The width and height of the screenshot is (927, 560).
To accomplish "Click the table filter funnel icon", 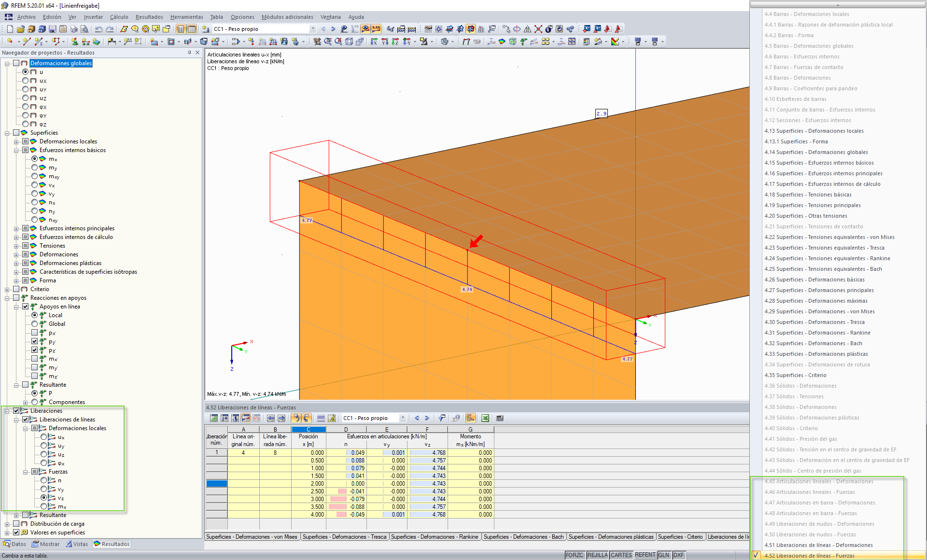I will point(442,418).
